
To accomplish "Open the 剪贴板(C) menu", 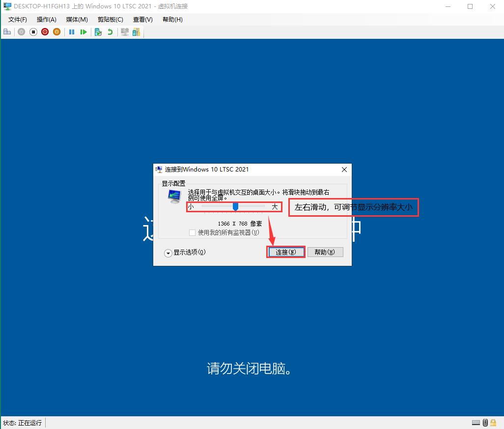I will click(x=109, y=20).
